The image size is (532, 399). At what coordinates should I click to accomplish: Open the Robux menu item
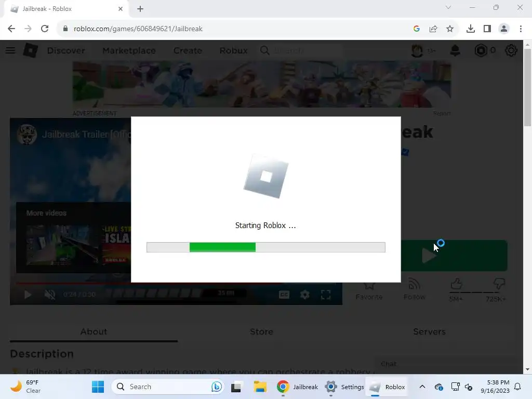click(233, 50)
